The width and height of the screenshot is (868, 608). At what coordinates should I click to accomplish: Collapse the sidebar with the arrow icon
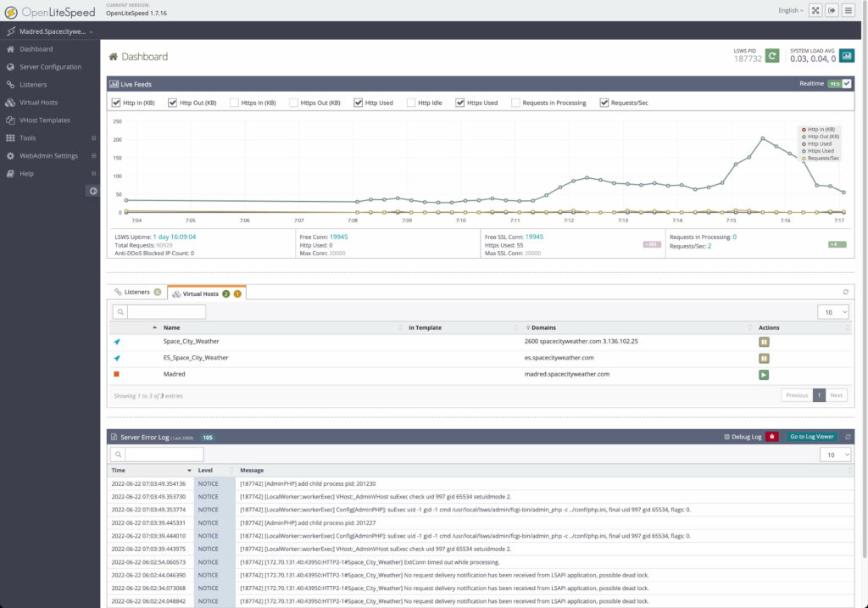pos(93,191)
